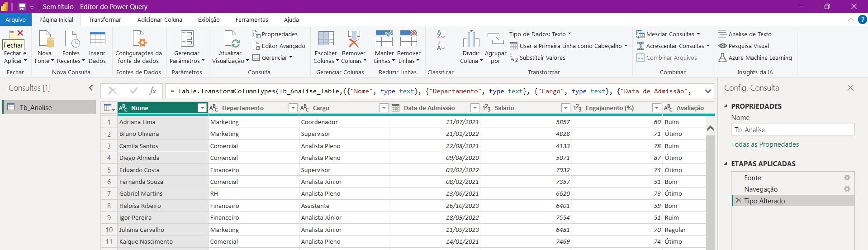Select the Navegação applied step
Image resolution: width=868 pixels, height=250 pixels.
coord(793,189)
